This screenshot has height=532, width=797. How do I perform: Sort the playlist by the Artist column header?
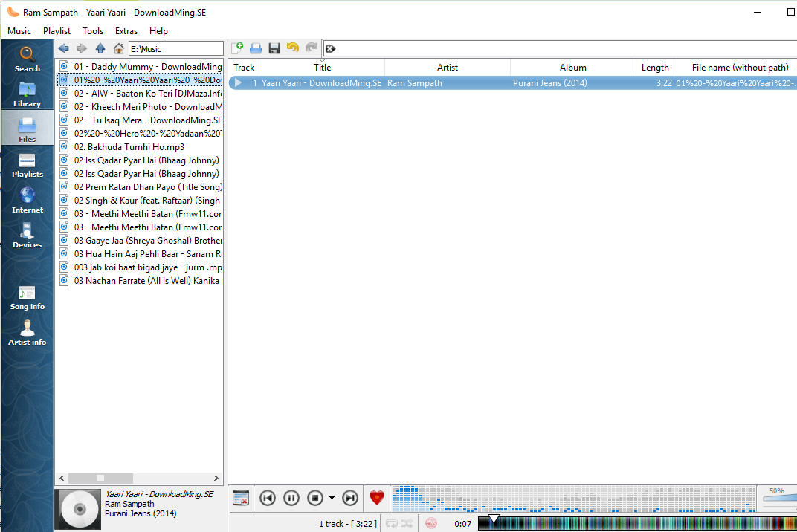(447, 68)
